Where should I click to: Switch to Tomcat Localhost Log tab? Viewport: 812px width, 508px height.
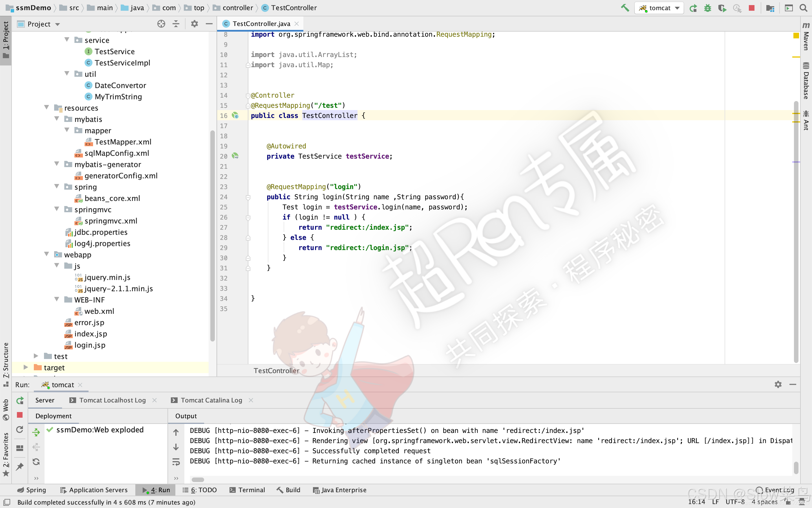click(x=112, y=400)
